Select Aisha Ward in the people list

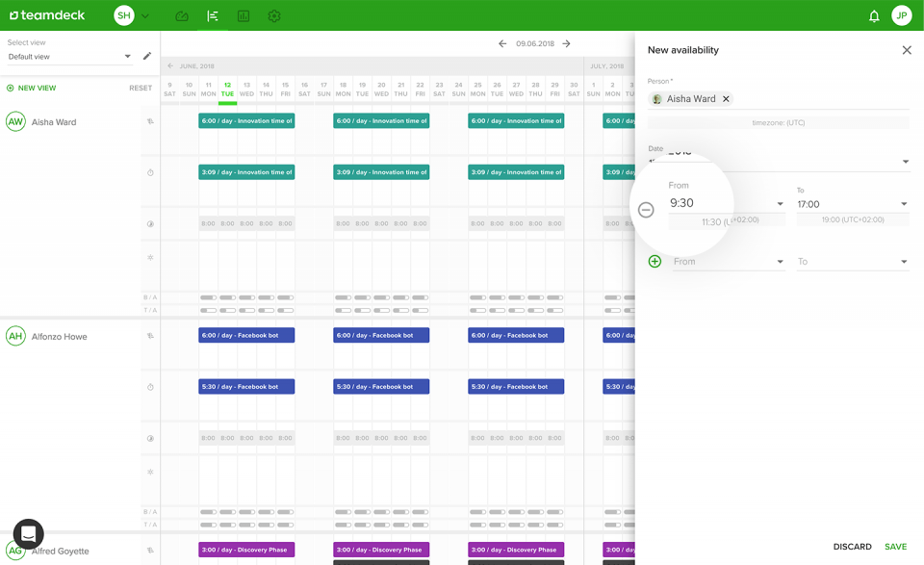(x=54, y=122)
